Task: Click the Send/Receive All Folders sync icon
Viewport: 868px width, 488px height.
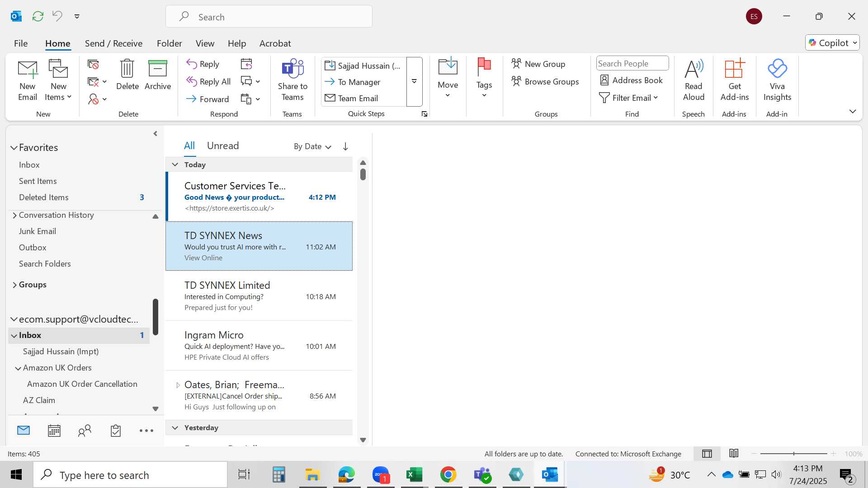Action: point(38,16)
